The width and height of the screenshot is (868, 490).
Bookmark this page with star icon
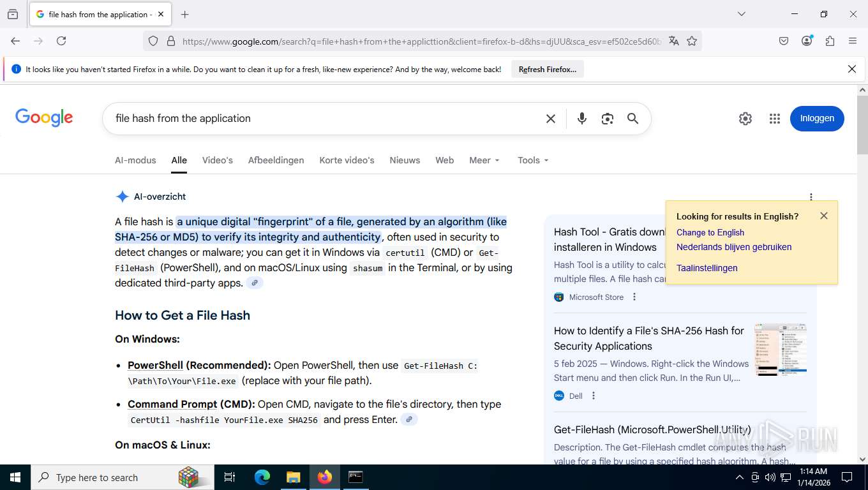click(692, 41)
